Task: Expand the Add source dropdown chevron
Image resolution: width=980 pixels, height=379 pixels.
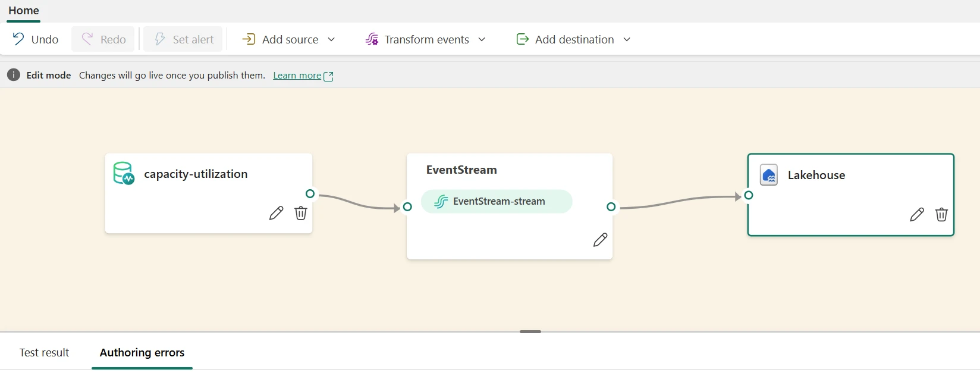Action: pos(332,39)
